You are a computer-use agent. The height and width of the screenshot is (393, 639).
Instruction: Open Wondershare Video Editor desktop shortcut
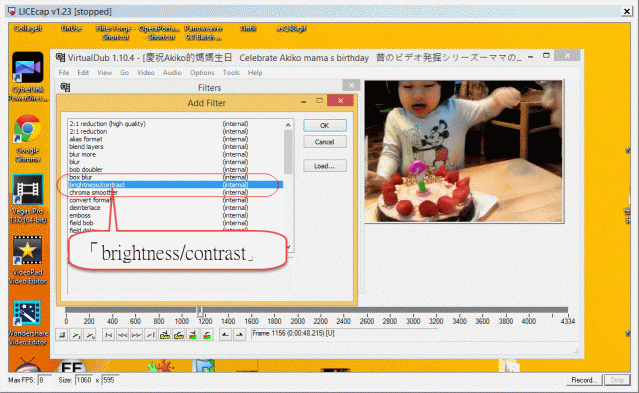tap(28, 322)
